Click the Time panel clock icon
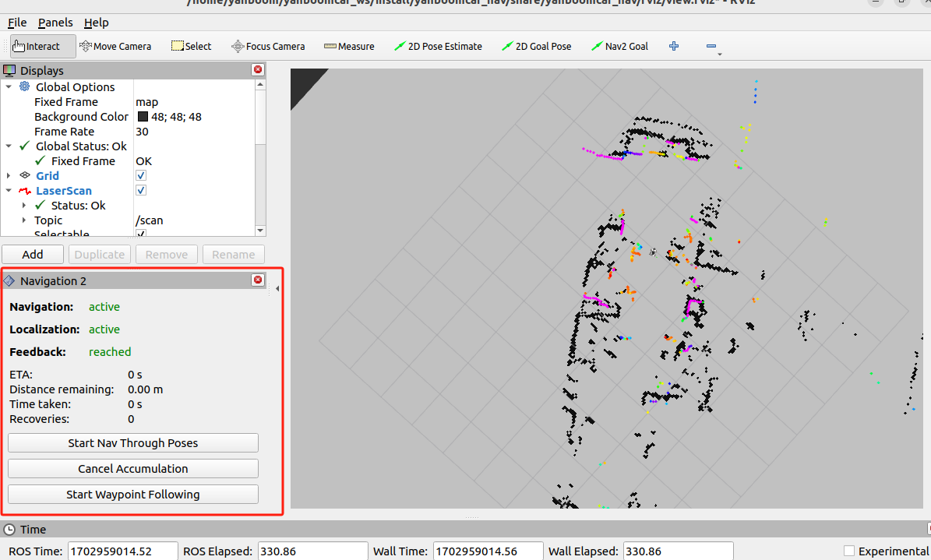The image size is (931, 560). 9,529
